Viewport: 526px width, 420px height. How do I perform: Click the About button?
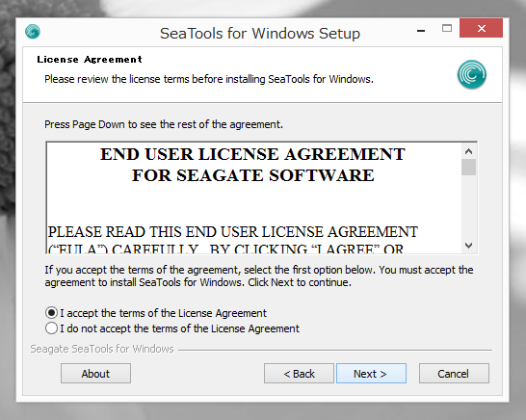tap(95, 374)
